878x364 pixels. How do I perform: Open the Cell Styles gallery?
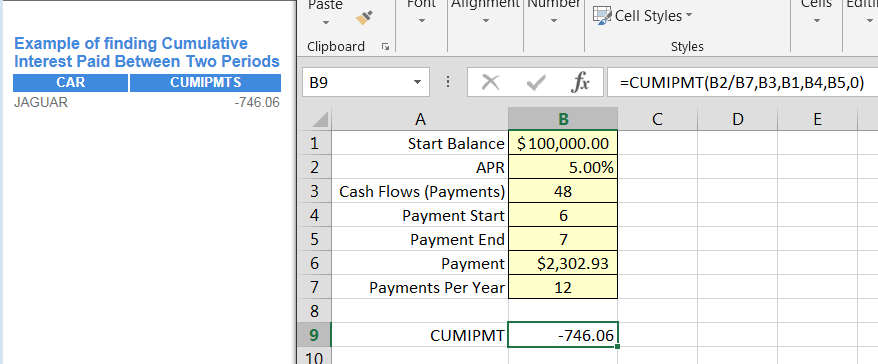(x=643, y=16)
